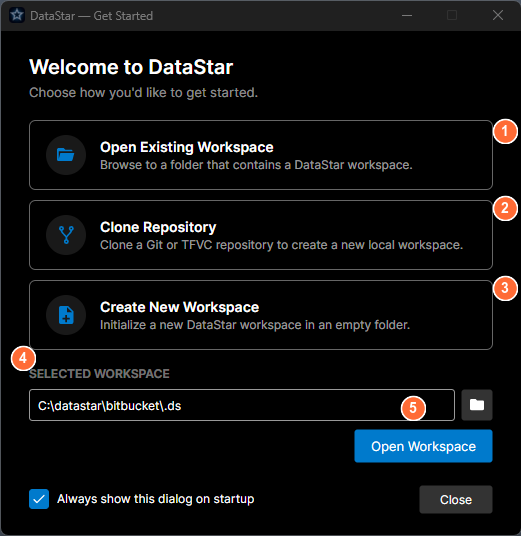Click the open folder icon for Open Existing Workspace
Screen dimensions: 521x536
coord(66,155)
